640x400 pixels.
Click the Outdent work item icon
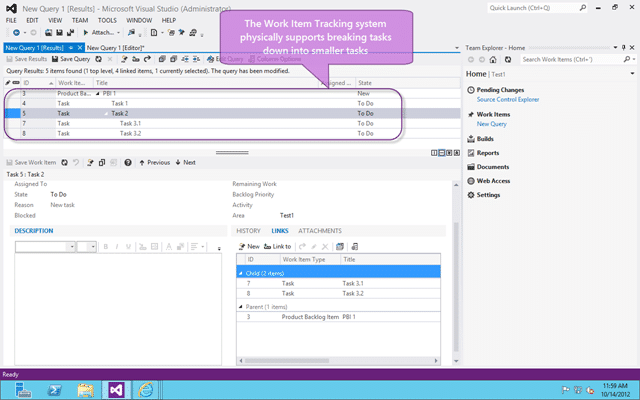pyautogui.click(x=185, y=59)
